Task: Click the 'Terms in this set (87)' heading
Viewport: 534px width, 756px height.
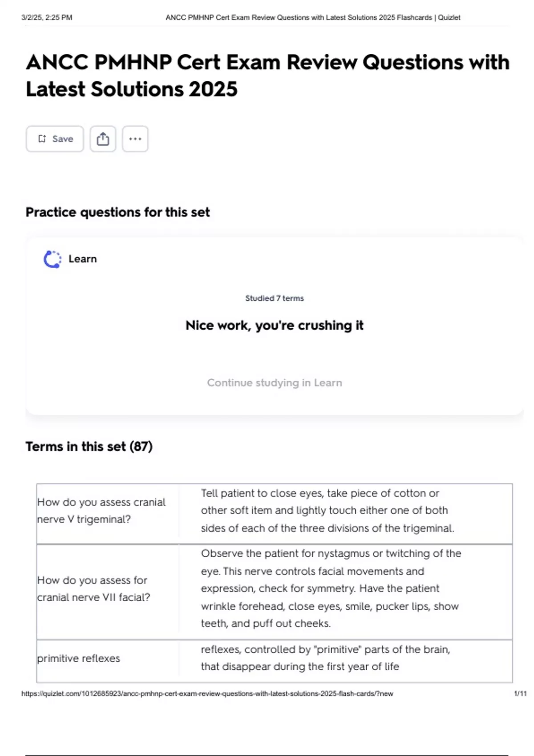Action: click(x=89, y=446)
